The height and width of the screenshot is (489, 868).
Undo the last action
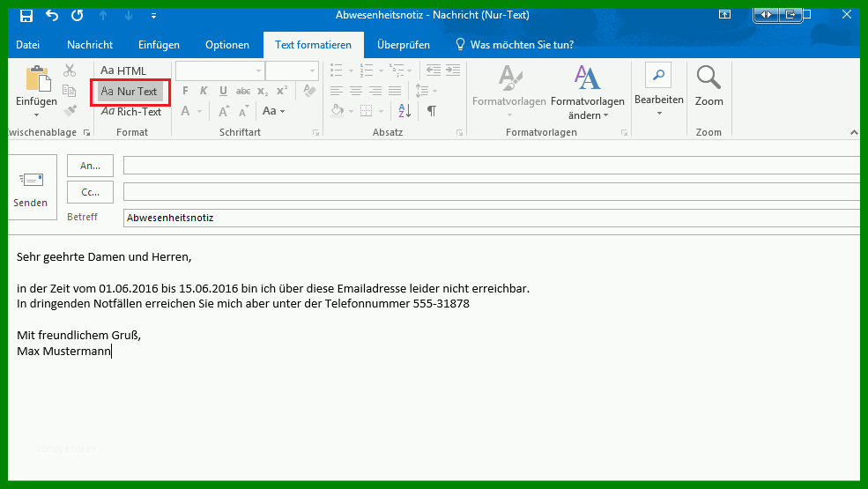pyautogui.click(x=52, y=16)
